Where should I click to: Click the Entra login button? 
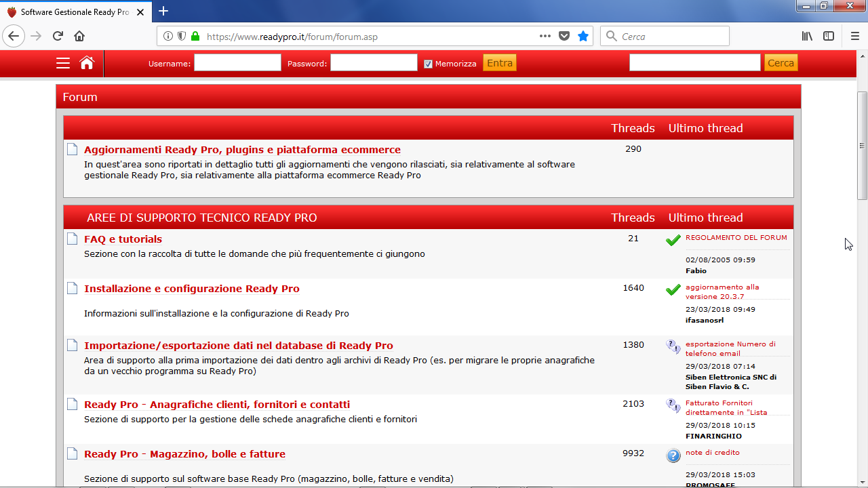coord(500,63)
